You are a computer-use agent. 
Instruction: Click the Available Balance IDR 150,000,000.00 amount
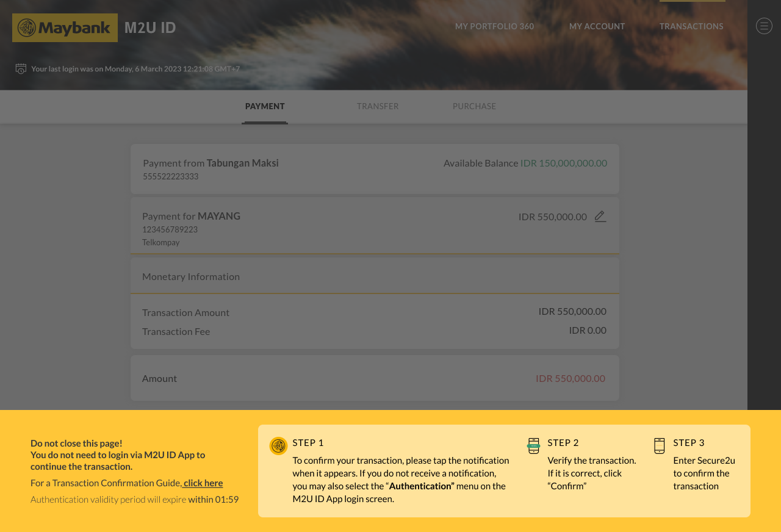[x=563, y=163]
